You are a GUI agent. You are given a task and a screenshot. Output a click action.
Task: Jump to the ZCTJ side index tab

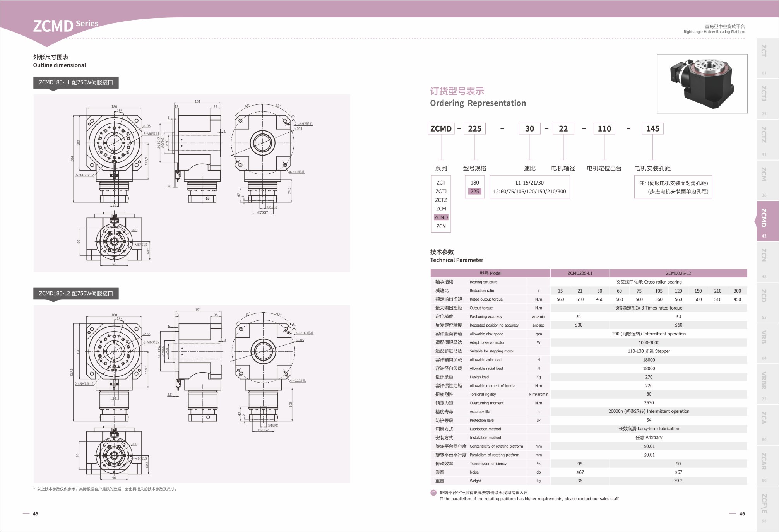(767, 99)
